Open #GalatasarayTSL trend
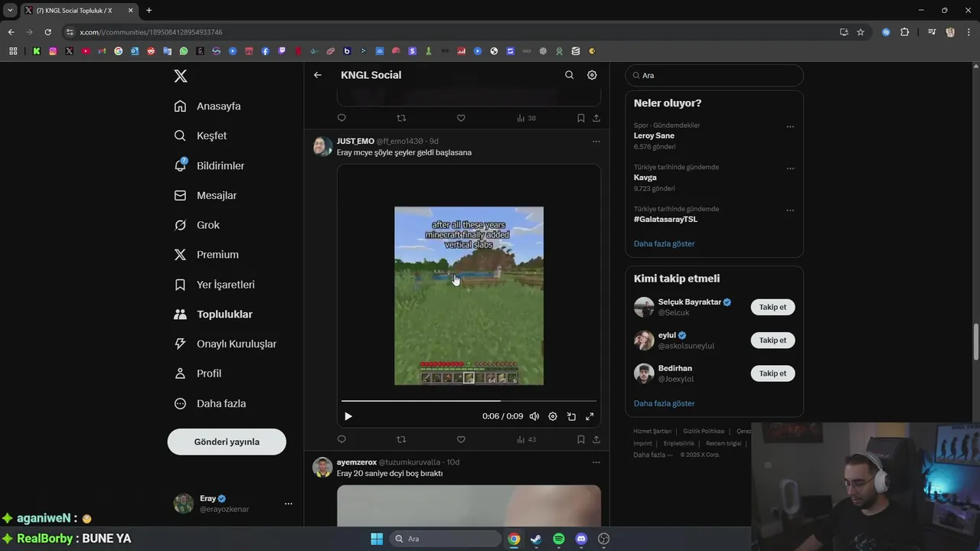The width and height of the screenshot is (980, 551). (x=665, y=219)
